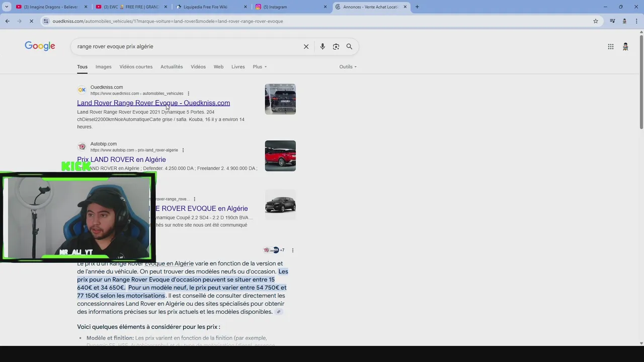This screenshot has width=644, height=362.
Task: View site information icon in address bar
Action: point(46,21)
